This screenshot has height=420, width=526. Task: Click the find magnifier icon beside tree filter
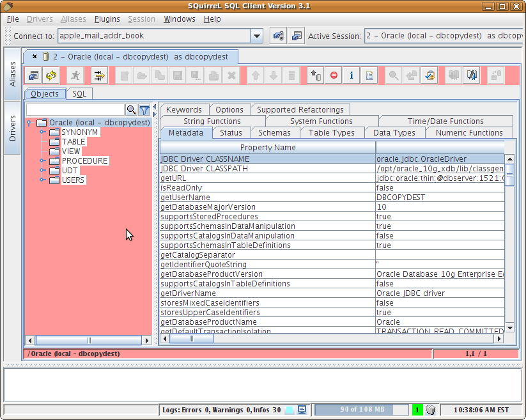pos(131,110)
